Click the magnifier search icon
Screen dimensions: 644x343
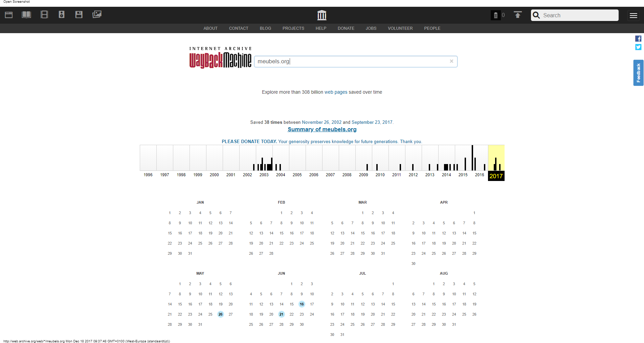pos(536,15)
